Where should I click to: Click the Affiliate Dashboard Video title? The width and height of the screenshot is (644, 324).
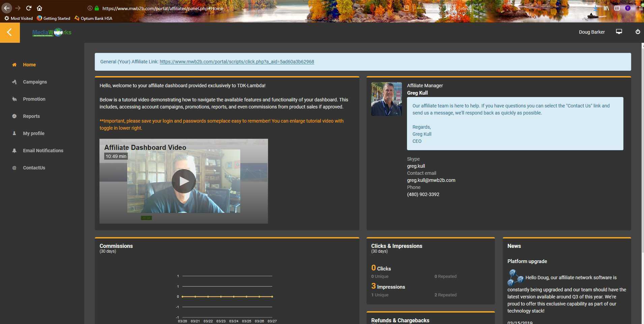coord(145,148)
